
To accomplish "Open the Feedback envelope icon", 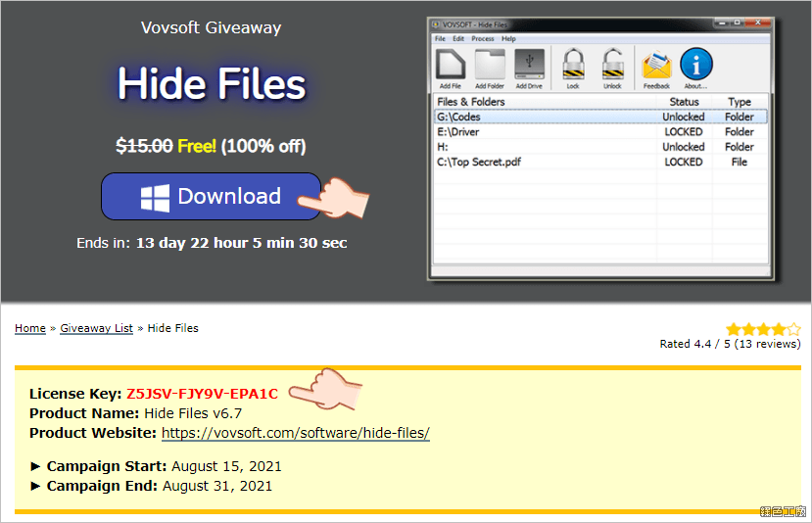I will coord(656,69).
